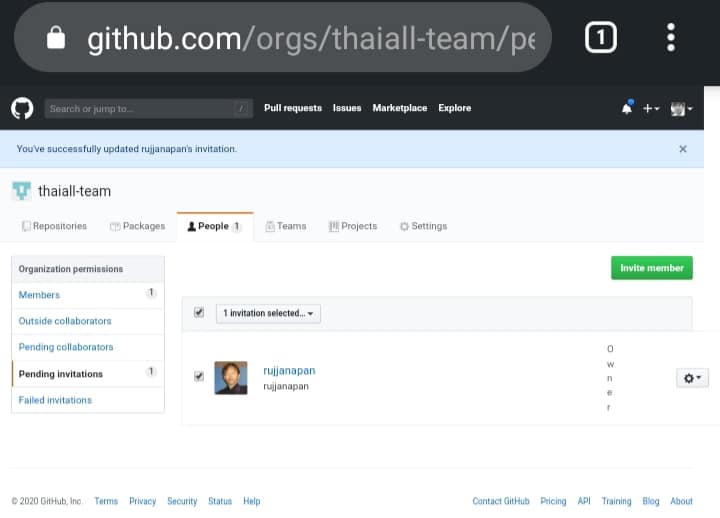Uncheck the rujjanapan invitation checkbox
The height and width of the screenshot is (518, 720).
coord(199,376)
